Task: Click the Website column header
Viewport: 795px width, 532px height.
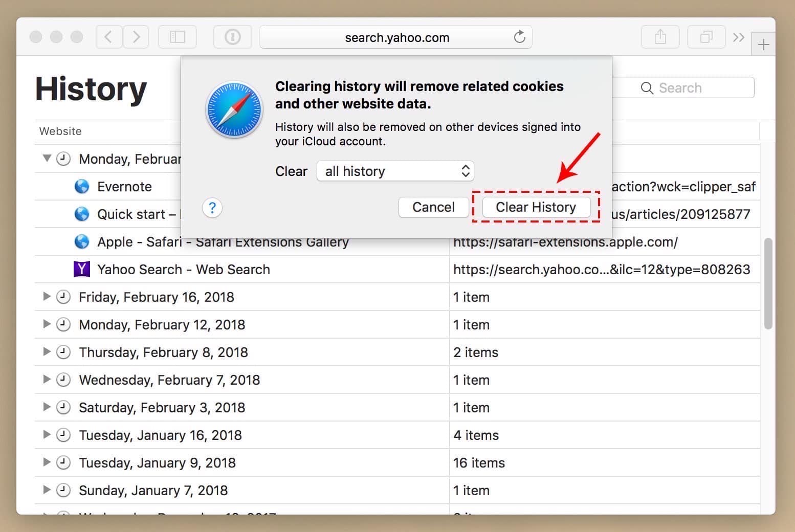Action: coord(60,131)
